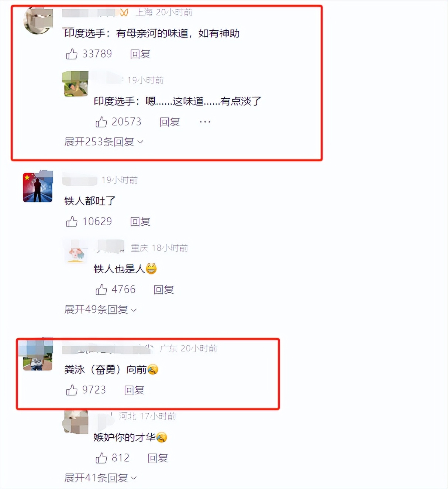448x489 pixels.
Task: Expand the 49 replies thread
Action: pos(100,310)
